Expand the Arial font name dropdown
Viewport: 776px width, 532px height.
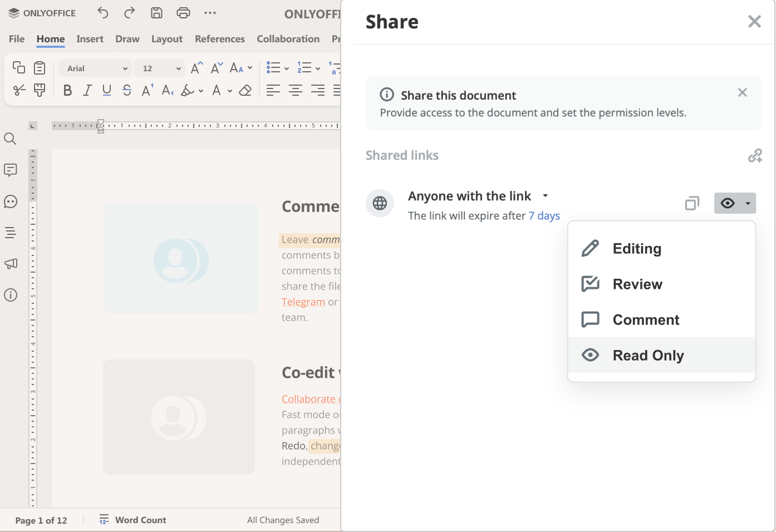pos(125,68)
